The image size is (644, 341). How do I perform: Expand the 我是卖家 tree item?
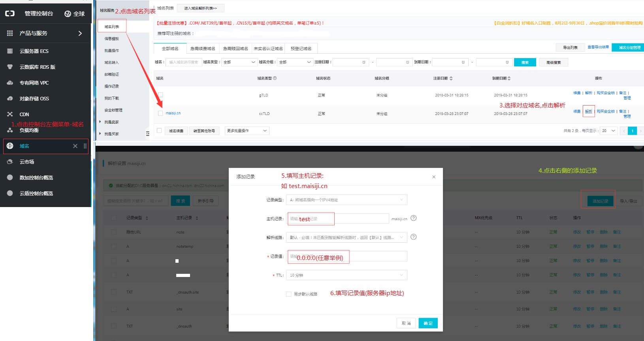[100, 122]
